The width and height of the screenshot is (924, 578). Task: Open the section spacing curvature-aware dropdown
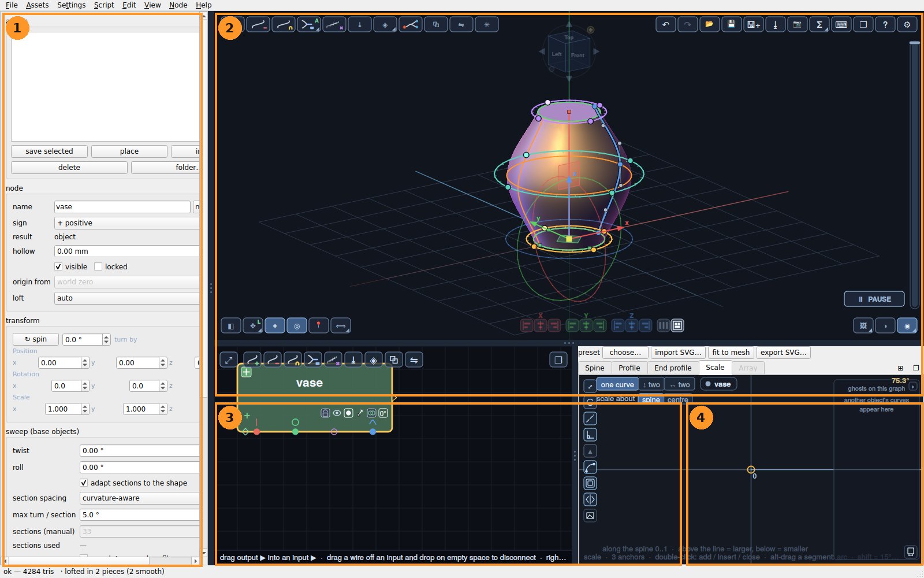coord(140,498)
